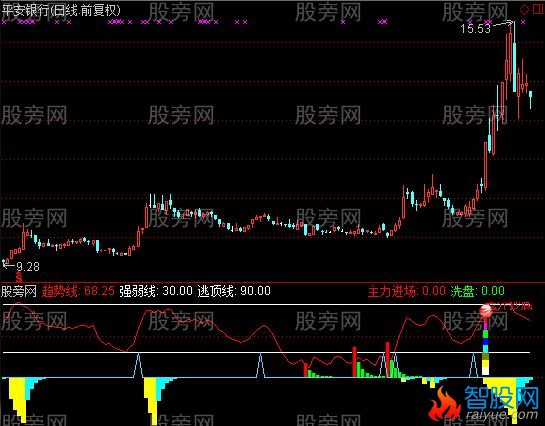
Task: Click the red $ marker below 9.28
Action: pyautogui.click(x=19, y=277)
